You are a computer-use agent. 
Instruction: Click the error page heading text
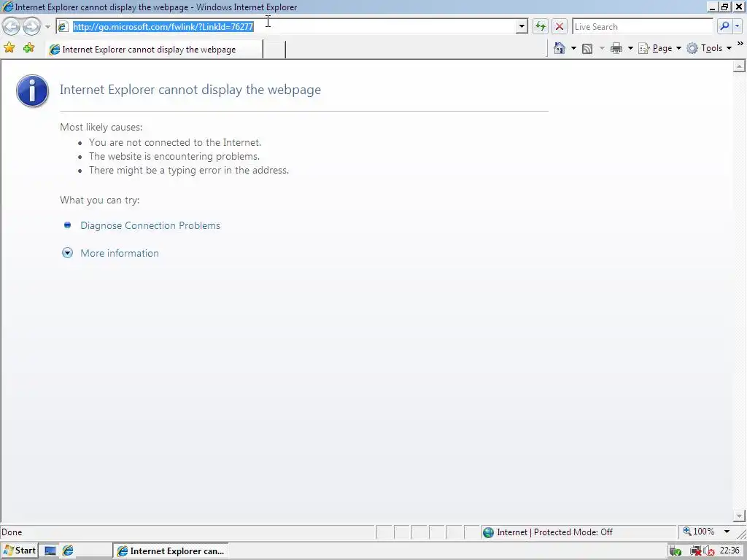click(x=190, y=90)
